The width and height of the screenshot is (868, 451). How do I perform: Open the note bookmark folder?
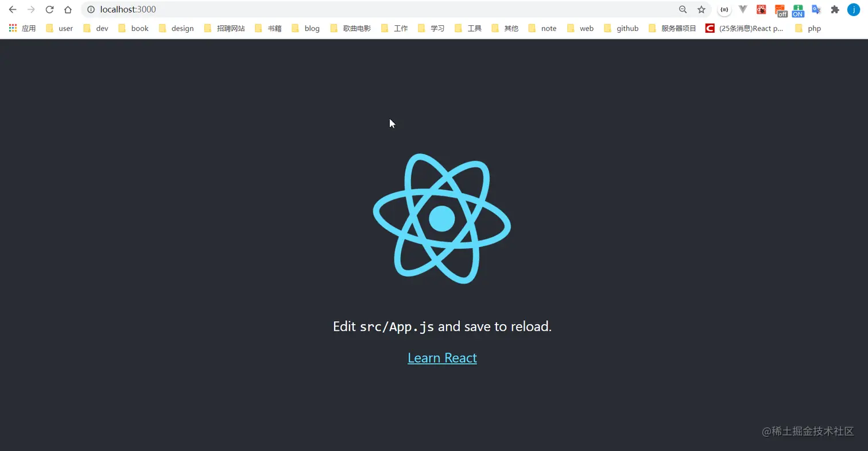(542, 28)
